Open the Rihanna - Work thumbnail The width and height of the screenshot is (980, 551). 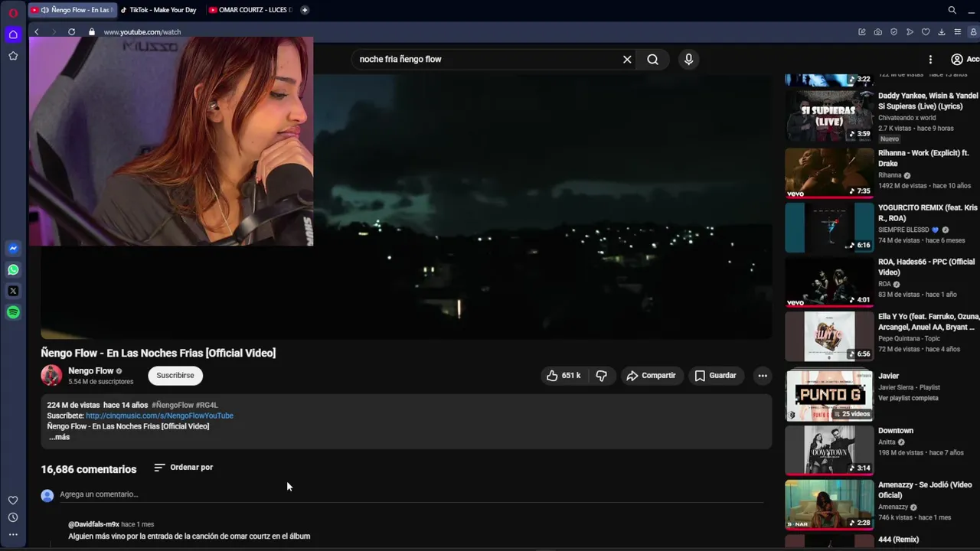tap(829, 173)
